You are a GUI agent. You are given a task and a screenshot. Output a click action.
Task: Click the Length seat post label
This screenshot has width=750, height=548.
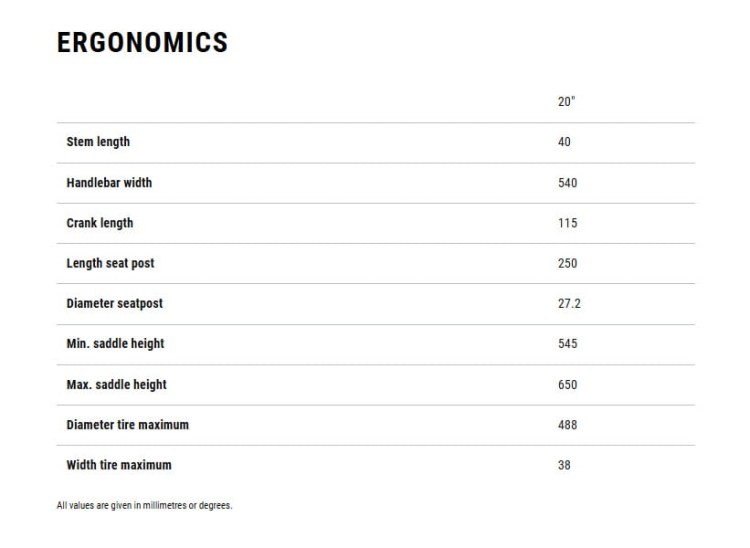[x=110, y=263]
